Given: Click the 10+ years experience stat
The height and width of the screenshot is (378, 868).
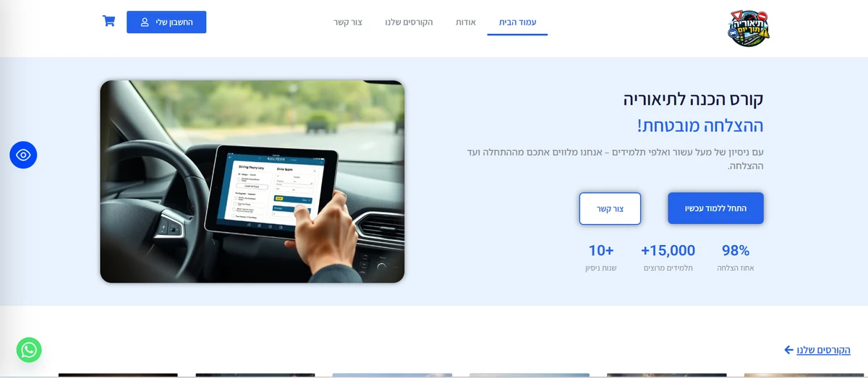Looking at the screenshot, I should click(x=600, y=258).
